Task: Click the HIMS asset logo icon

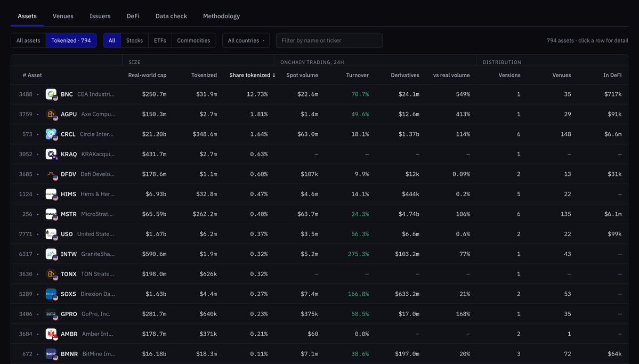Action: [x=51, y=194]
